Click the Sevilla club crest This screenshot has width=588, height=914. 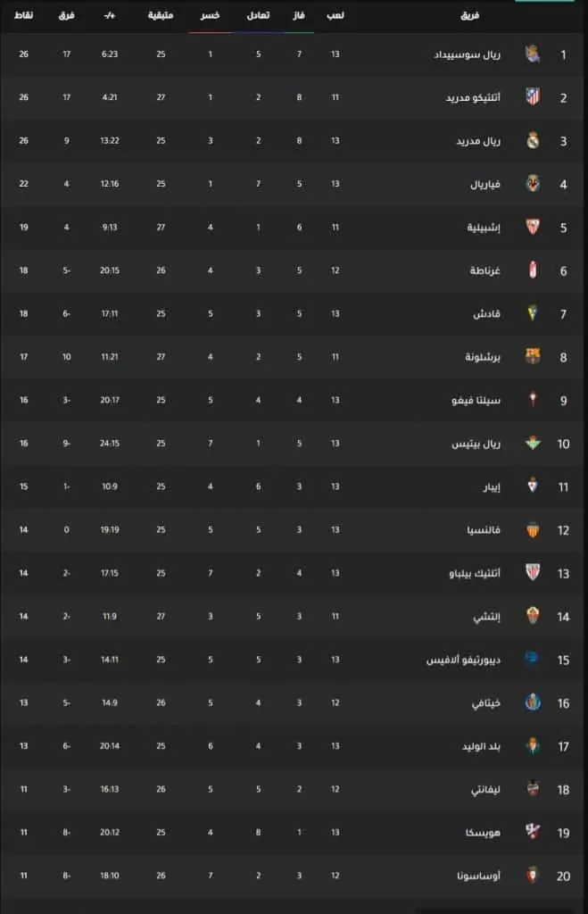(x=533, y=227)
